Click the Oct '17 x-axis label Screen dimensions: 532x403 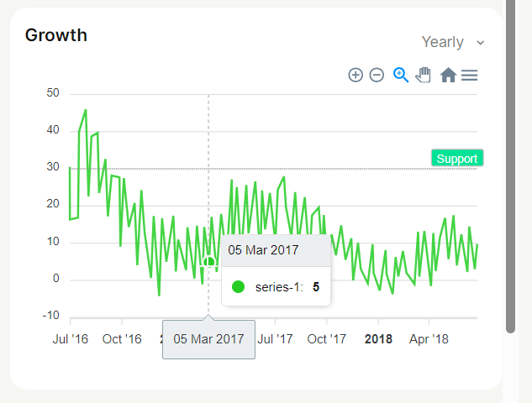(327, 339)
